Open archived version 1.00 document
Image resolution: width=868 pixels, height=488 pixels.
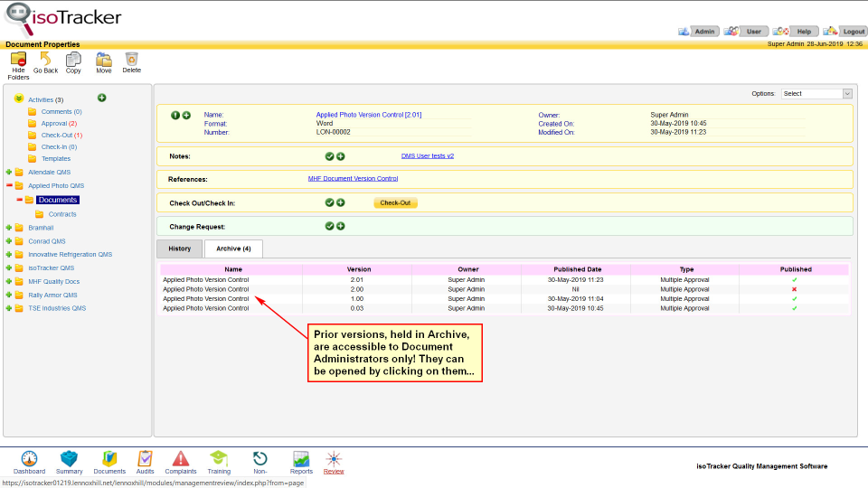[206, 299]
